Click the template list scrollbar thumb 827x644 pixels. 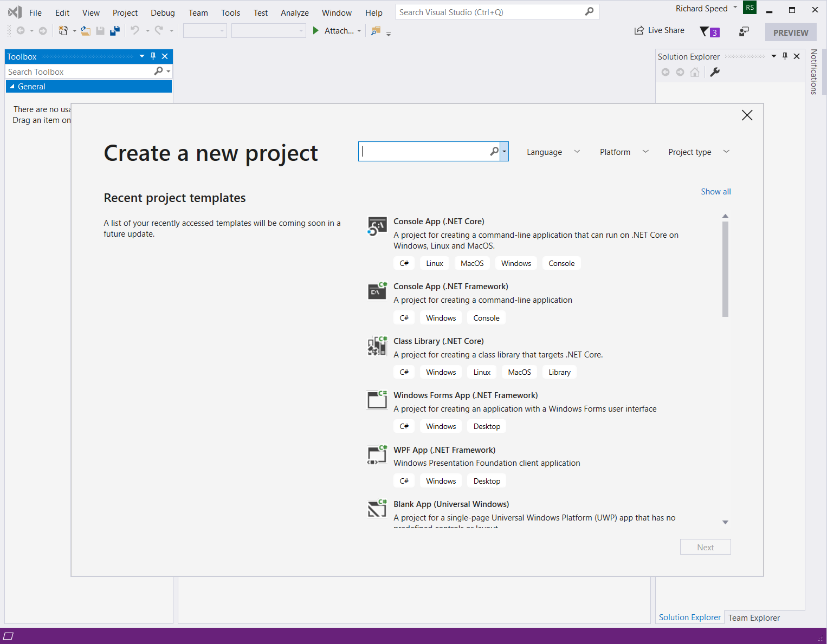pyautogui.click(x=725, y=269)
